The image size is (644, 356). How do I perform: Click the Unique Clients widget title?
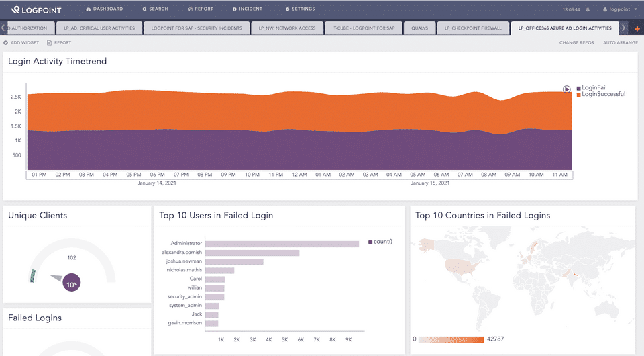pos(38,216)
